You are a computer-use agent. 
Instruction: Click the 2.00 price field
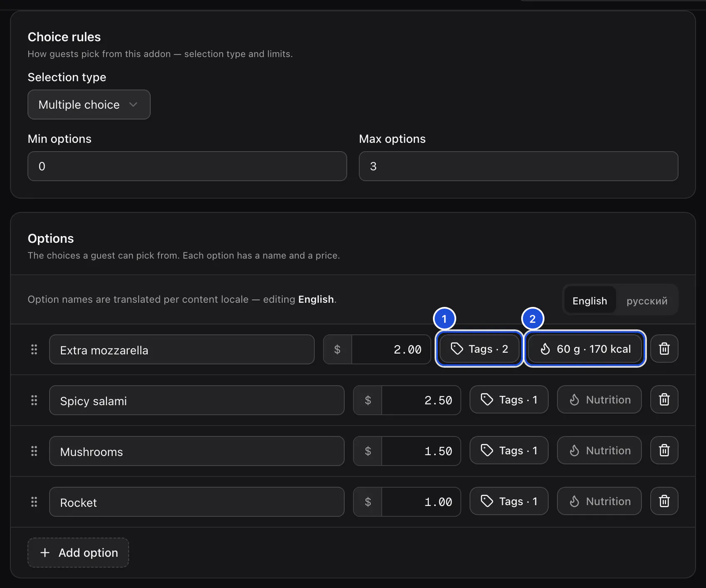click(x=391, y=350)
